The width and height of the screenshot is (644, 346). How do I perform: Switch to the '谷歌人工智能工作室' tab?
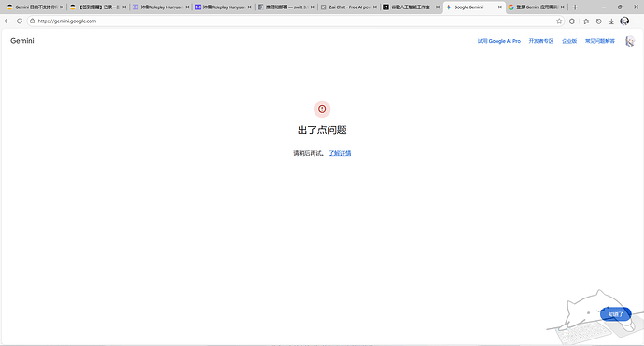pos(411,7)
